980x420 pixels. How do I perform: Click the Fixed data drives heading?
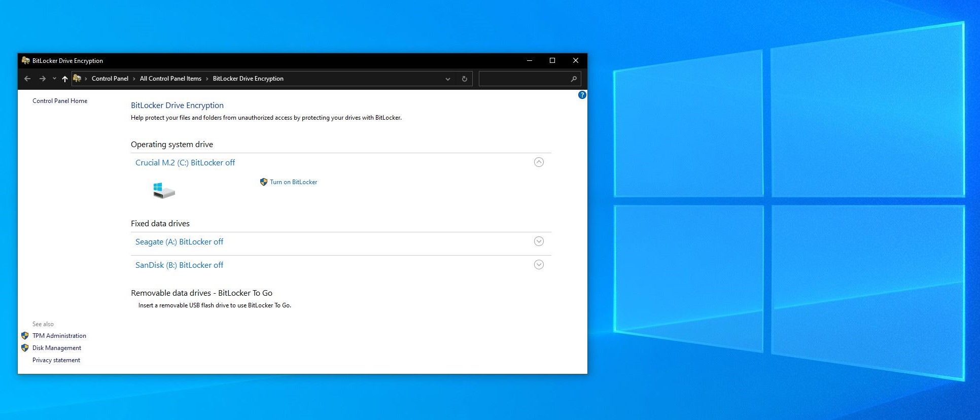(x=160, y=224)
